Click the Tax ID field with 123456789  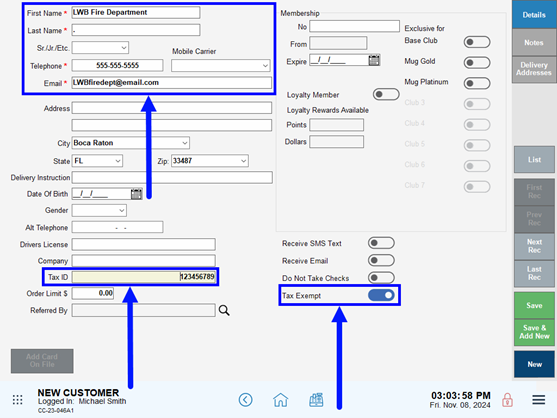pyautogui.click(x=144, y=277)
